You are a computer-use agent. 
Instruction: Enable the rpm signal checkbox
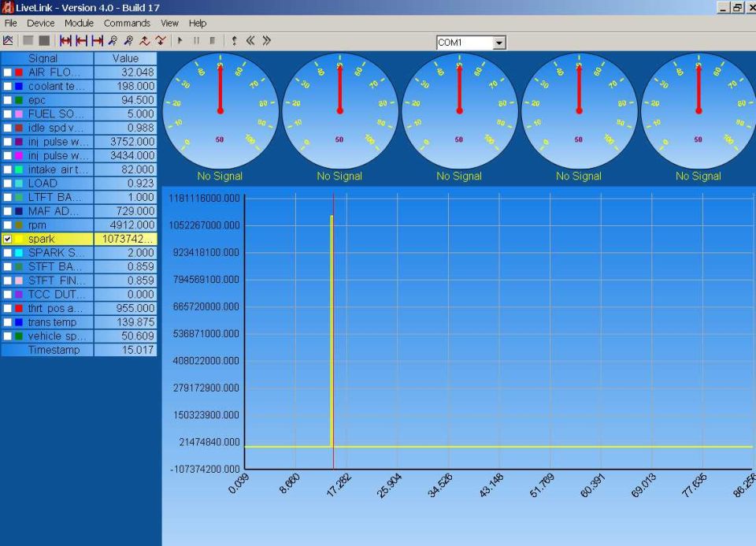tap(8, 225)
